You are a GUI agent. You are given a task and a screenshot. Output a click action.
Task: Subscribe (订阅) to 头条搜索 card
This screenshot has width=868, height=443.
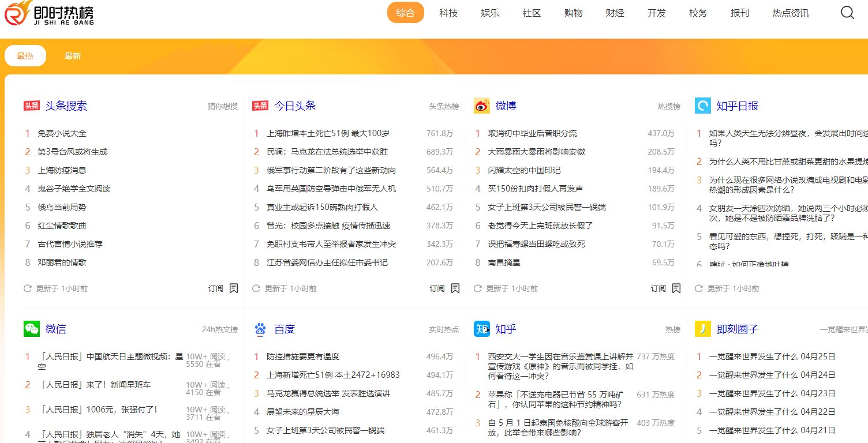[x=215, y=288]
